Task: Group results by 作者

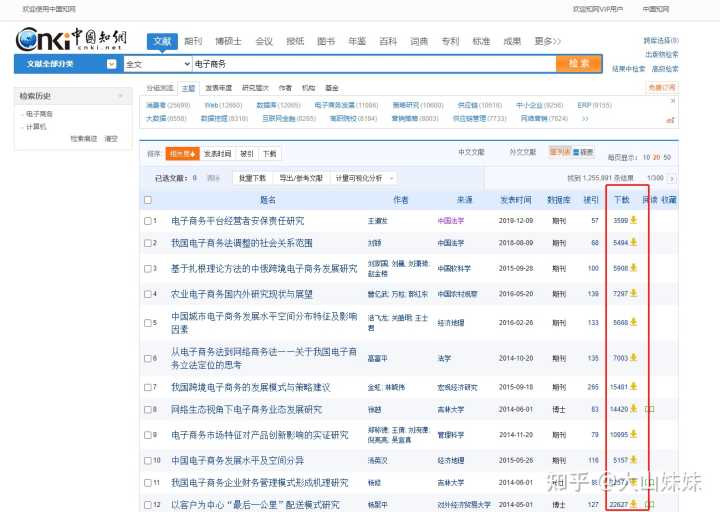Action: [285, 88]
